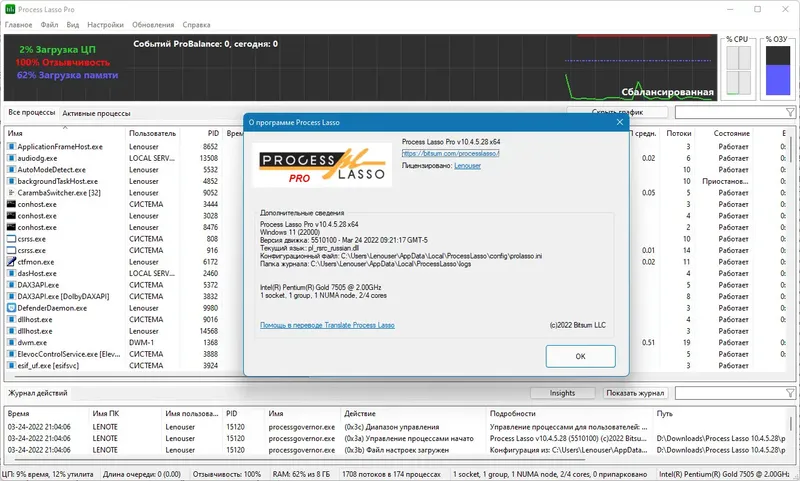The height and width of the screenshot is (481, 800).
Task: Click OK in the About dialog
Action: coord(580,356)
